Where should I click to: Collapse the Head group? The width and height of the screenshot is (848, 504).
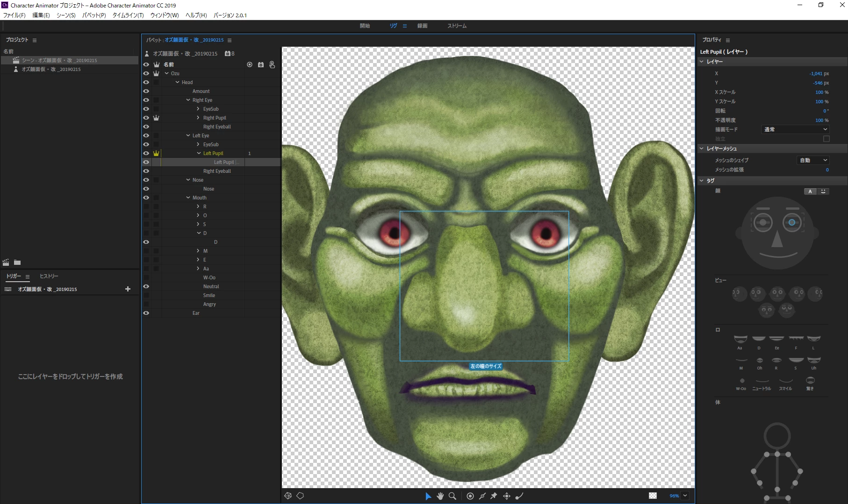tap(177, 82)
